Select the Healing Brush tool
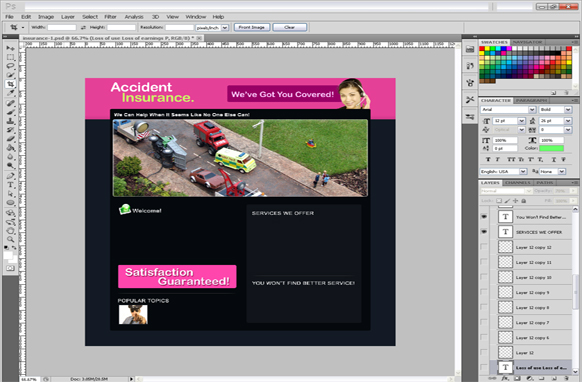Screen dimensions: 582x382 (10, 103)
